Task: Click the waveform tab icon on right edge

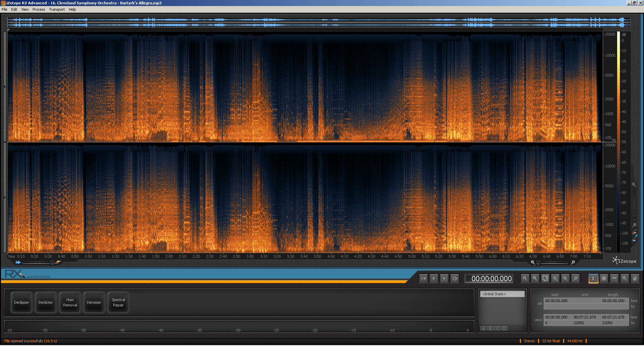Action: (634, 240)
